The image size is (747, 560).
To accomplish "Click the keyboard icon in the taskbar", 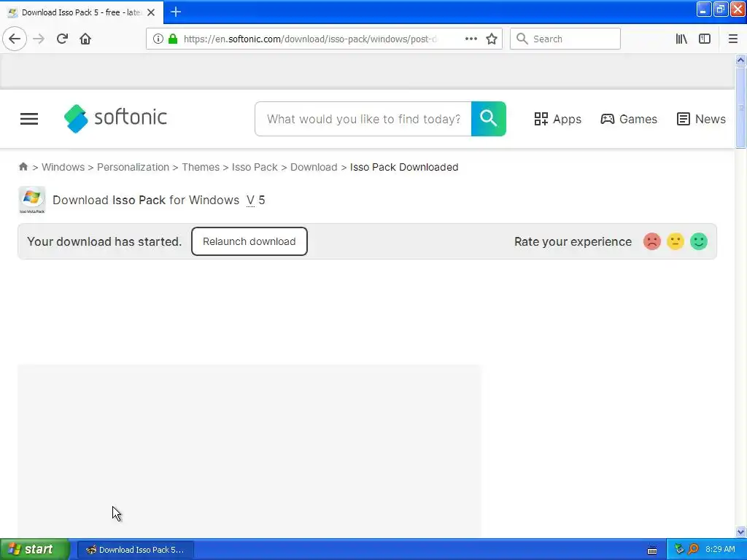I will coord(652,550).
